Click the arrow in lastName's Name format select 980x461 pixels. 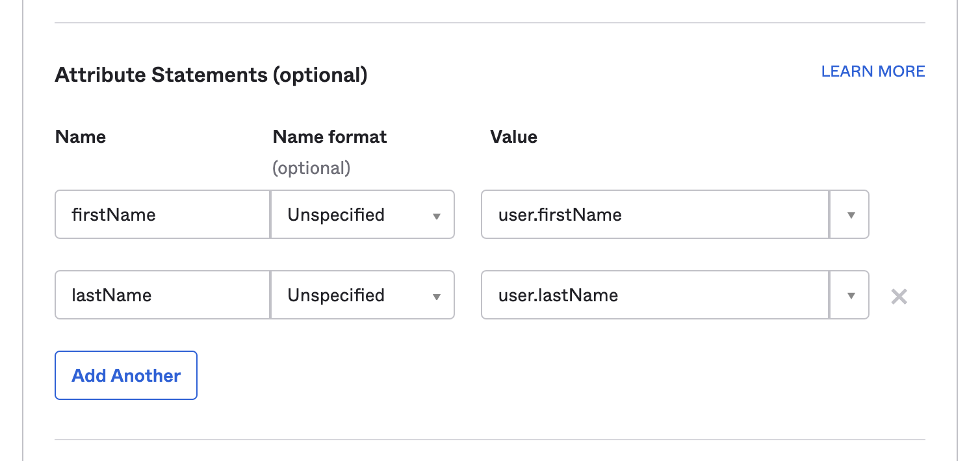437,296
